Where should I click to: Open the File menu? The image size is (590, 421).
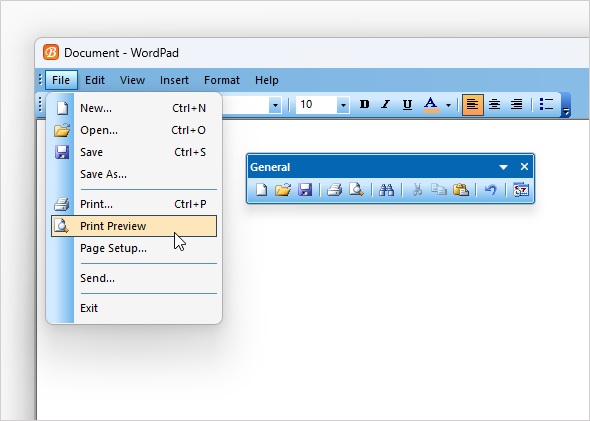click(x=61, y=80)
